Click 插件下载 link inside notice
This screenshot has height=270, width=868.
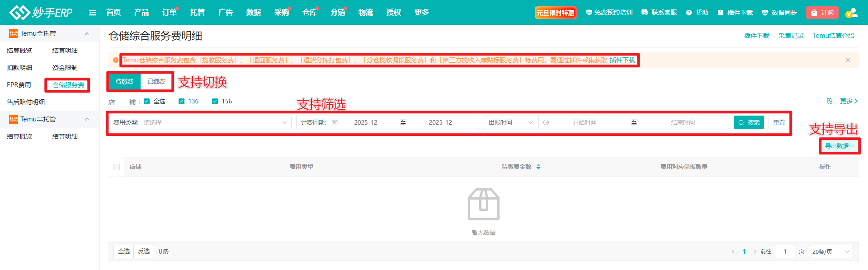pos(622,60)
